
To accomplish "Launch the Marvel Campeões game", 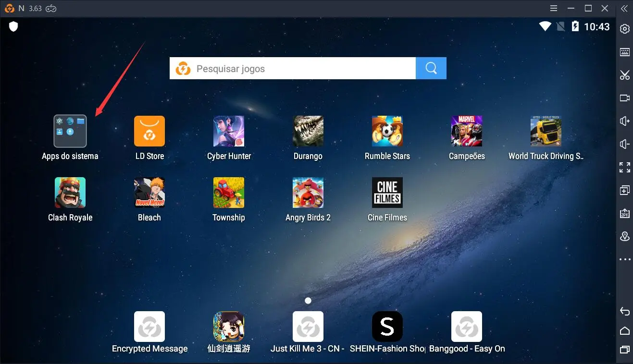I will [467, 131].
